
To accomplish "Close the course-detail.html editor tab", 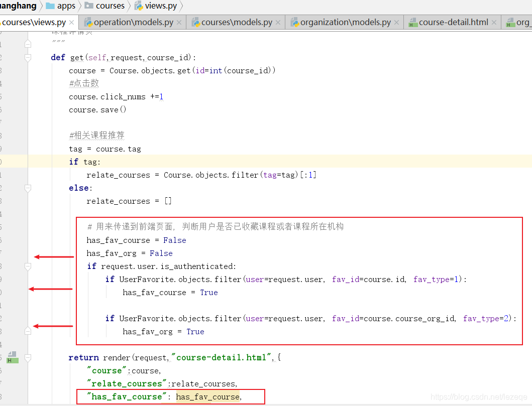I will 495,22.
